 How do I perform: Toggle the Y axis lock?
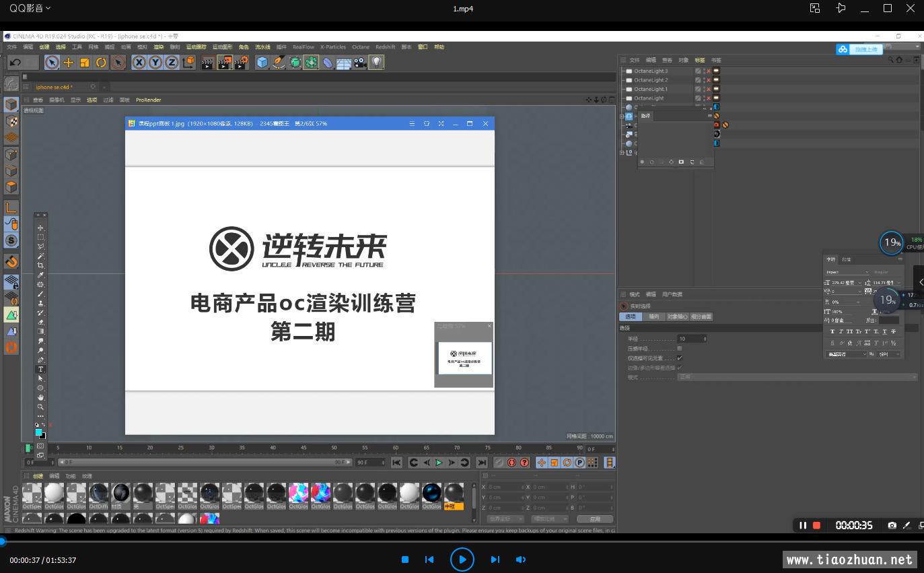tap(155, 63)
